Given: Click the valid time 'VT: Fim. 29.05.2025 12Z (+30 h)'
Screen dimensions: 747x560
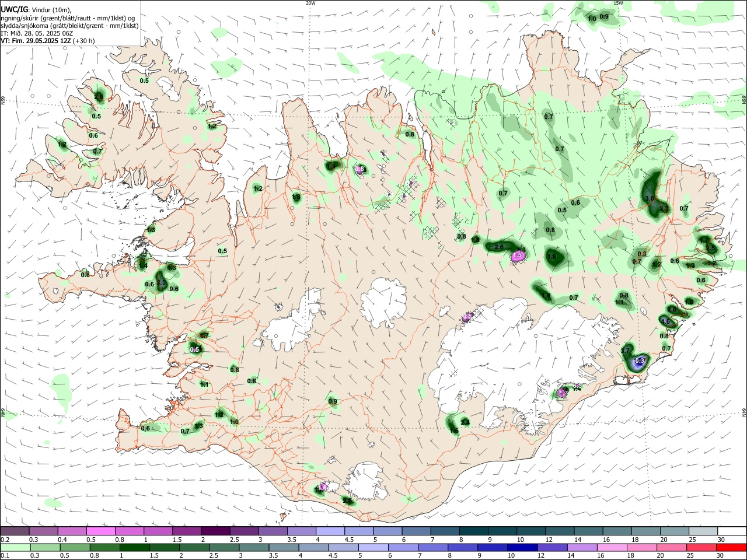Looking at the screenshot, I should (48, 41).
